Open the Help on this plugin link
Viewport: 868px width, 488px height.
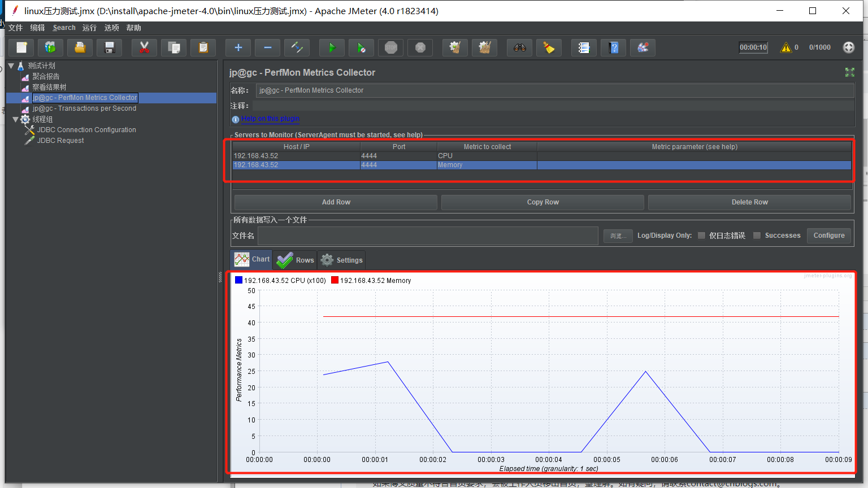click(270, 119)
